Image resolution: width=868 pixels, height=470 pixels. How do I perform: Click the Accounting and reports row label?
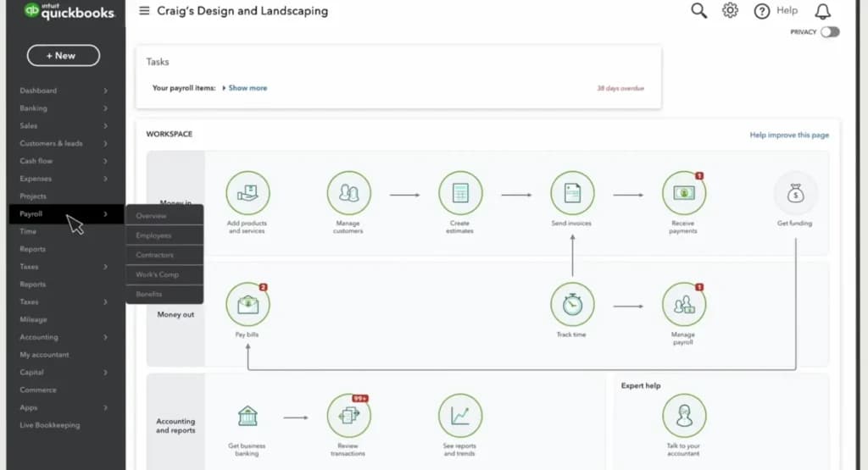tap(175, 426)
